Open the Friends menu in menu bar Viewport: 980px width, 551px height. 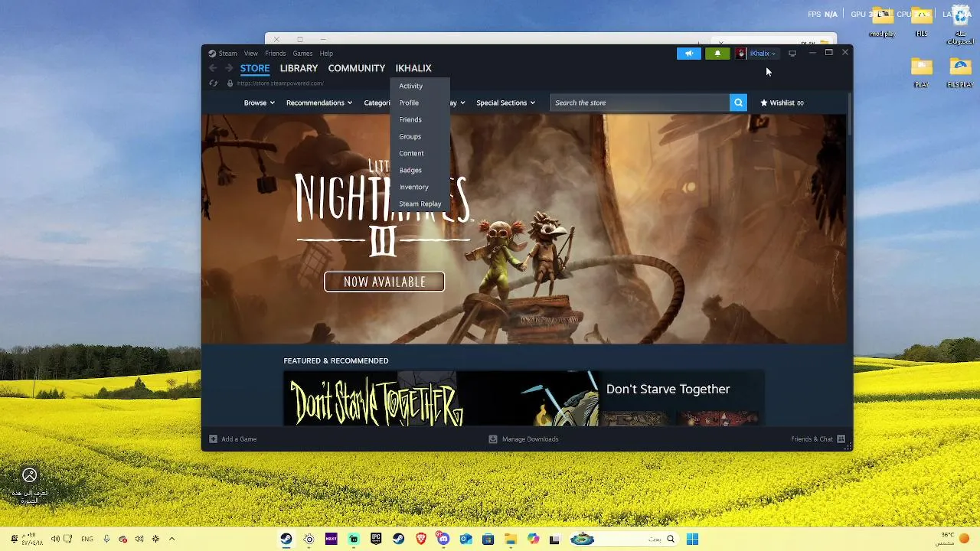click(275, 54)
